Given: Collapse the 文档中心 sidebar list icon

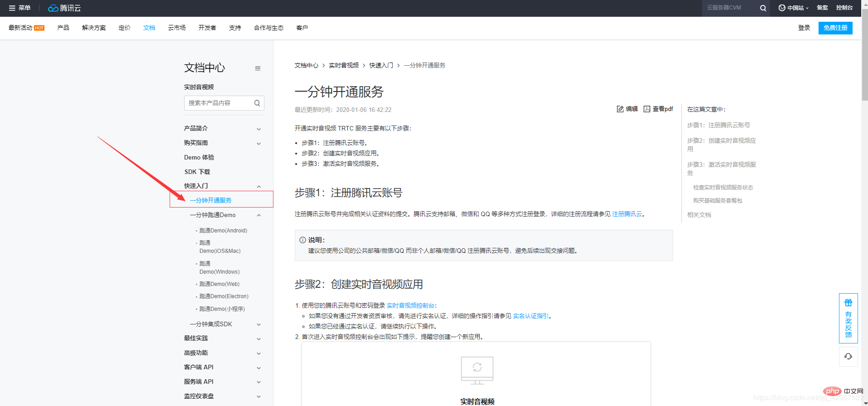Looking at the screenshot, I should (258, 68).
